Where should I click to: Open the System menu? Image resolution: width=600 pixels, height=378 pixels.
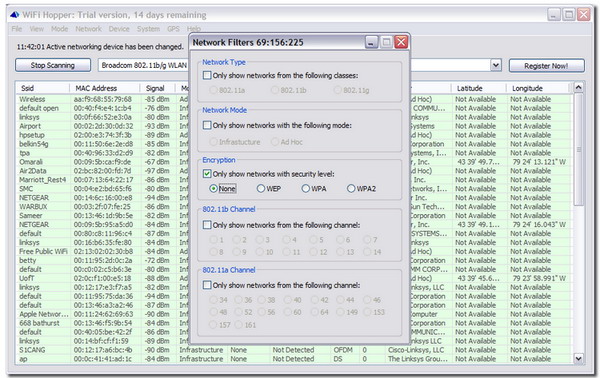(148, 29)
